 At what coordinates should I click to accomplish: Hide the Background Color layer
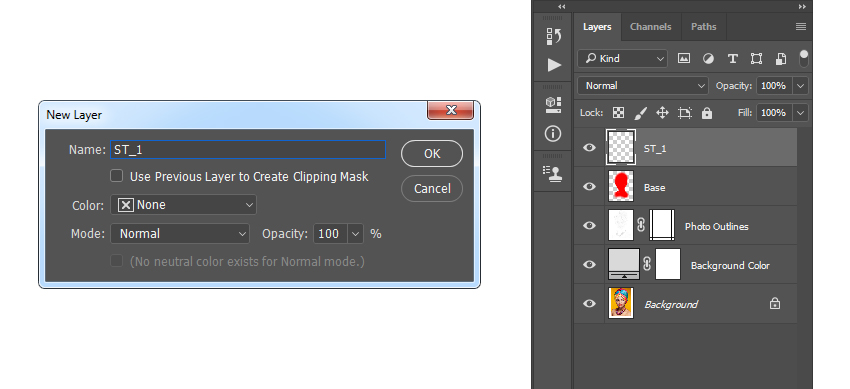[x=589, y=264]
